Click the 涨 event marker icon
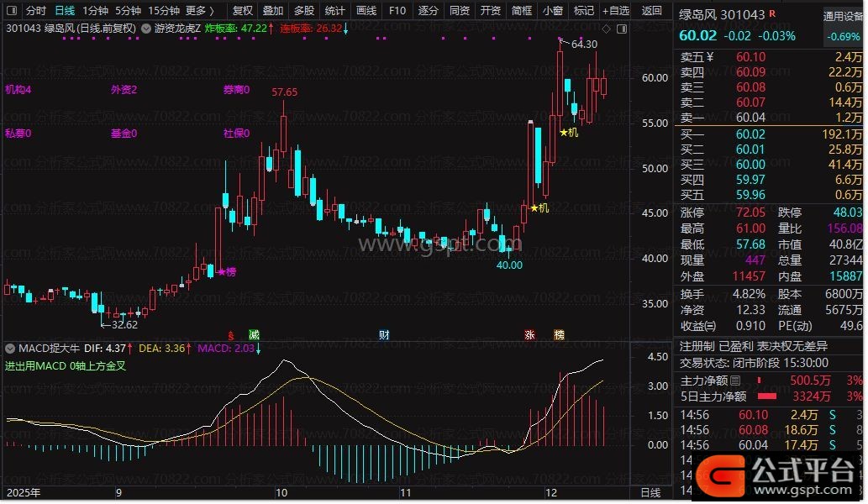Screen dimensions: 868x504 529,334
